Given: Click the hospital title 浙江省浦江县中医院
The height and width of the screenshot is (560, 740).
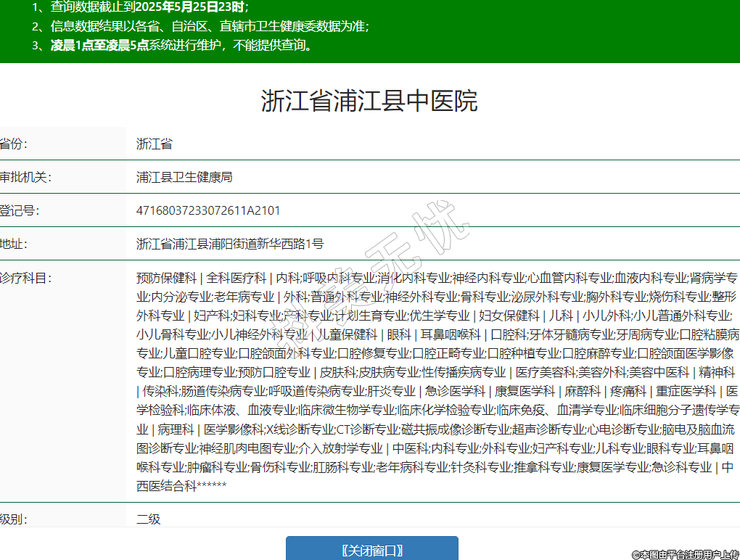Looking at the screenshot, I should (369, 102).
